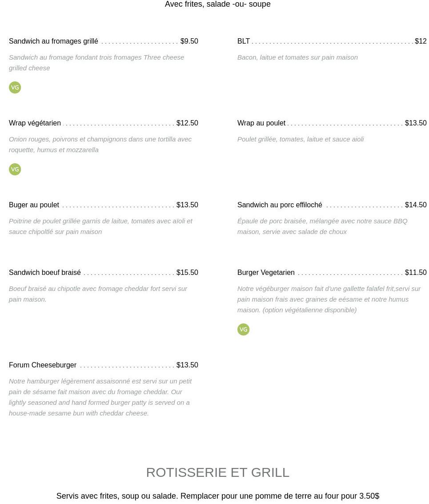Click the BLT menu item title
The image size is (429, 504).
pos(244,41)
